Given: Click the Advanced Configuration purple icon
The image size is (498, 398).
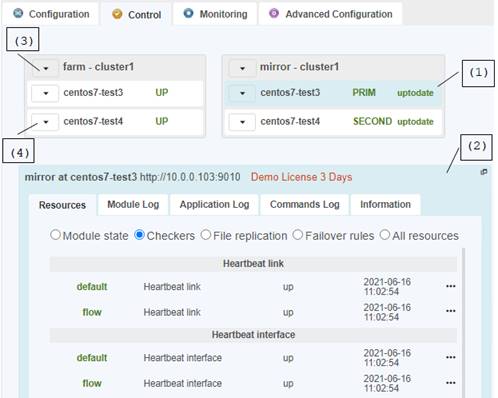Looking at the screenshot, I should [274, 13].
